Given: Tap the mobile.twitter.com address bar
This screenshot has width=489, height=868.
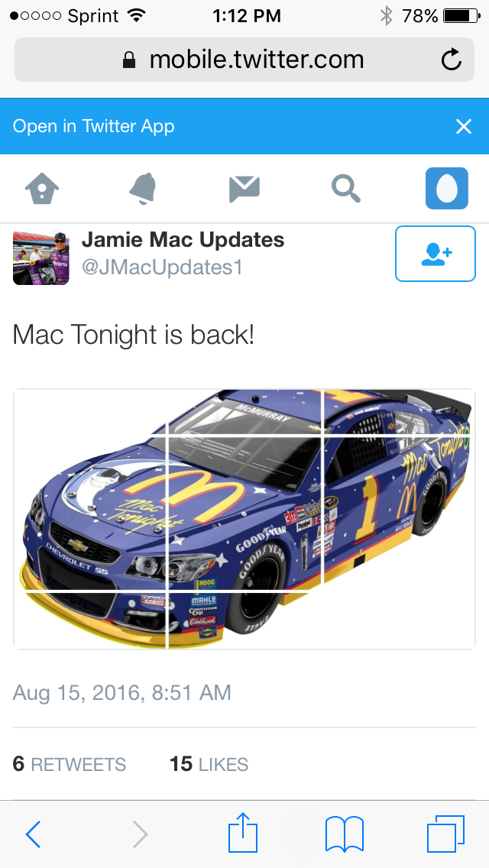Looking at the screenshot, I should (x=244, y=60).
